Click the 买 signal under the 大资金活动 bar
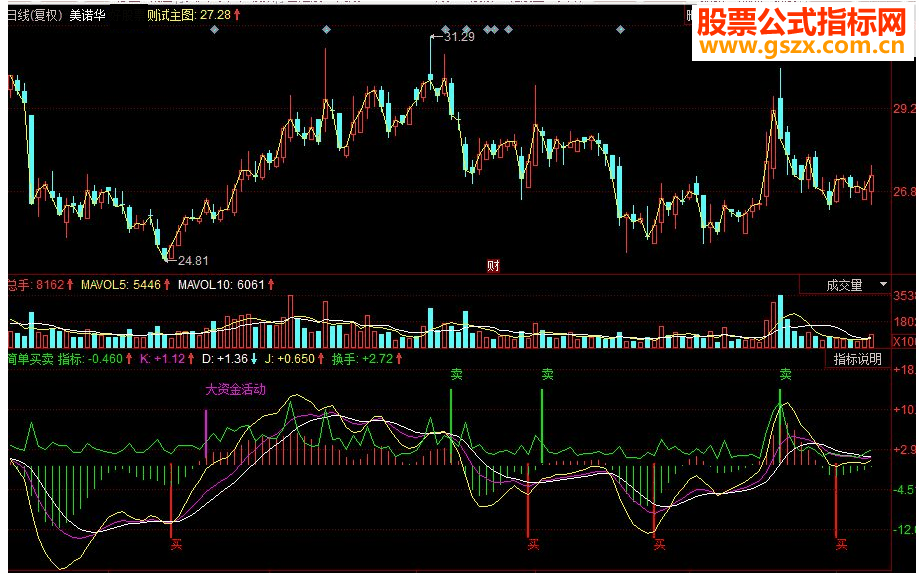This screenshot has height=574, width=919. [176, 545]
